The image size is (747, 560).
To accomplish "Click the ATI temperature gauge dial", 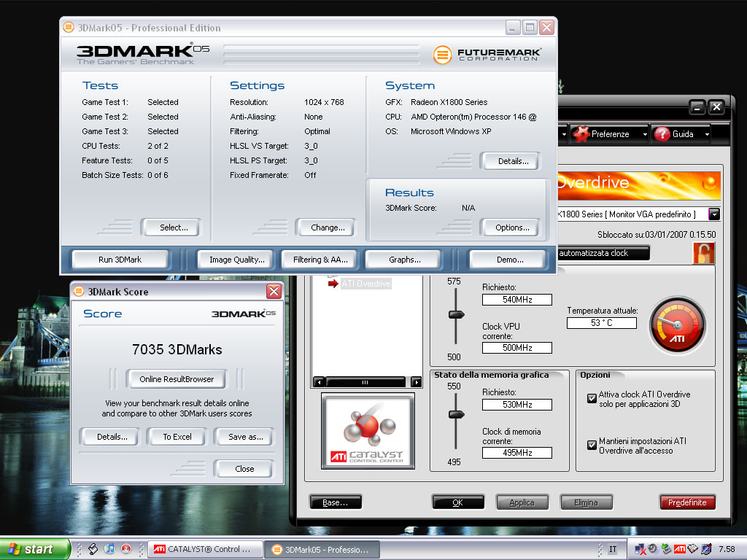I will click(x=678, y=325).
